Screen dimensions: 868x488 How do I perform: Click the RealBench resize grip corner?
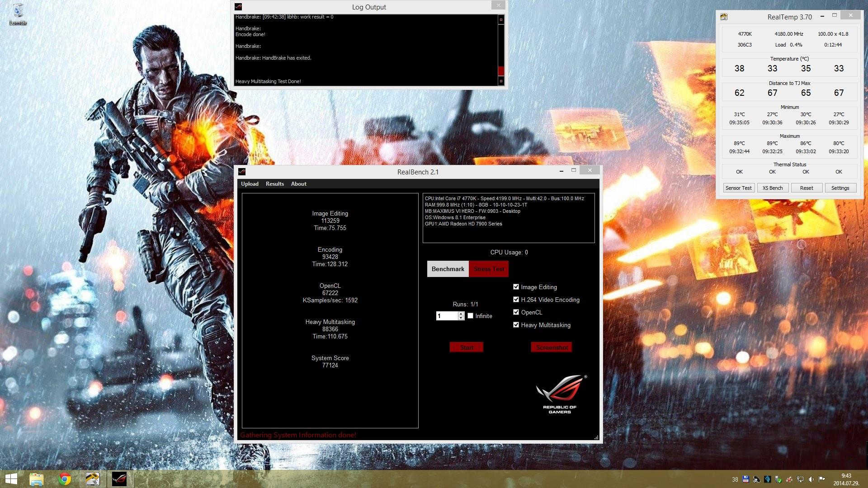point(596,437)
